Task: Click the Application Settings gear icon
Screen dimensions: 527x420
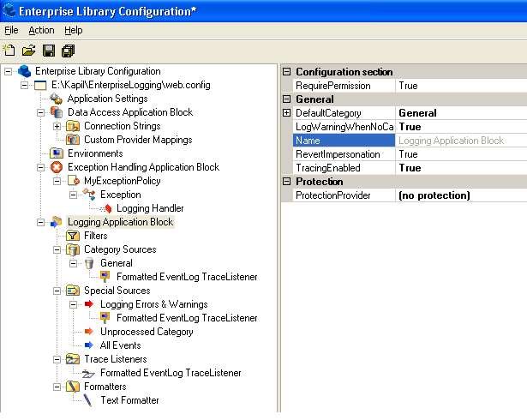Action: coord(57,99)
